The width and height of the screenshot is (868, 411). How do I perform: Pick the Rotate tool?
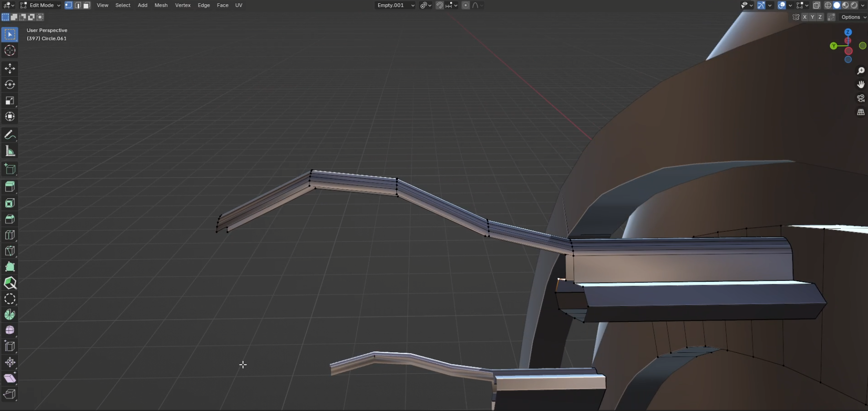click(10, 84)
